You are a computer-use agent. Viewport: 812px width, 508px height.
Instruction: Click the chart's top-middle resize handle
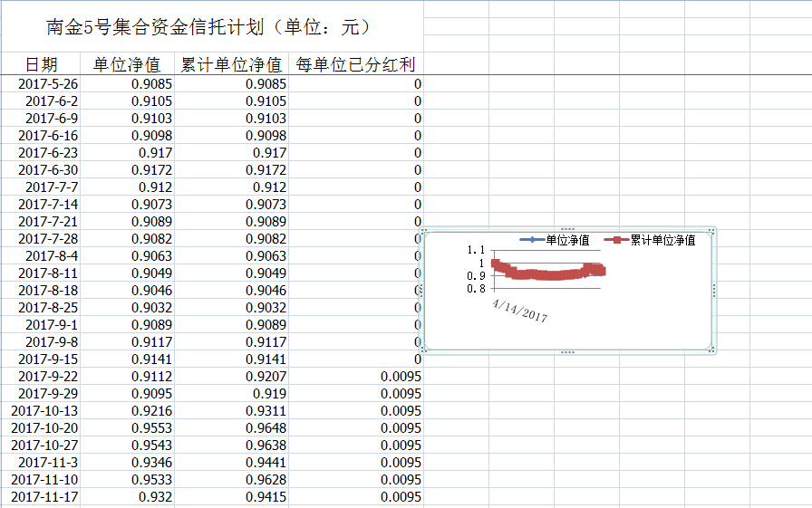point(568,229)
